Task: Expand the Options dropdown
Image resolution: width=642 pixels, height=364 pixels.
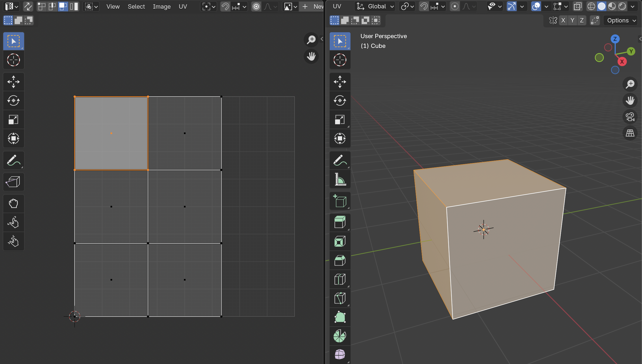Action: 621,21
